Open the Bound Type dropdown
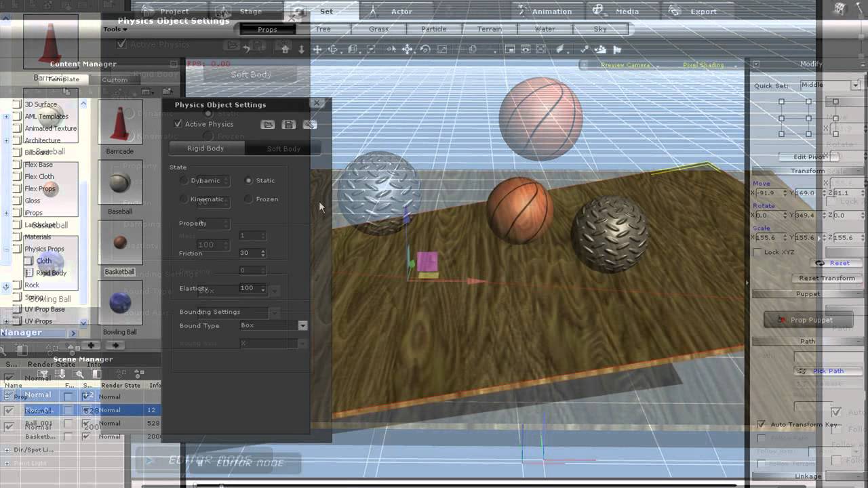The image size is (868, 488). pos(302,326)
